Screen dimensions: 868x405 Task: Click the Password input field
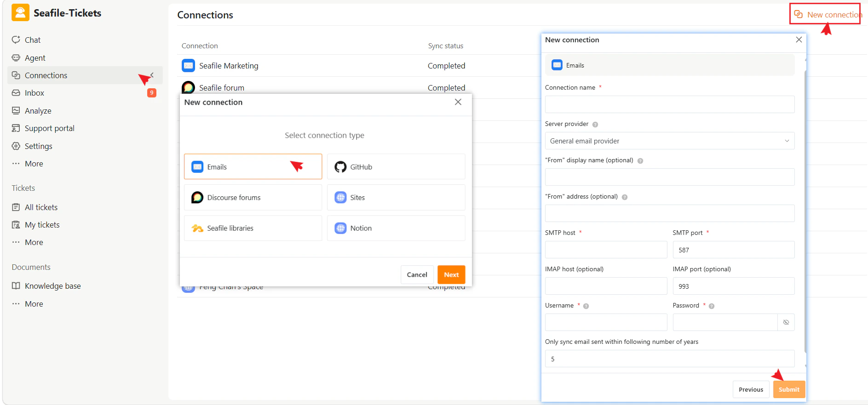pyautogui.click(x=725, y=322)
